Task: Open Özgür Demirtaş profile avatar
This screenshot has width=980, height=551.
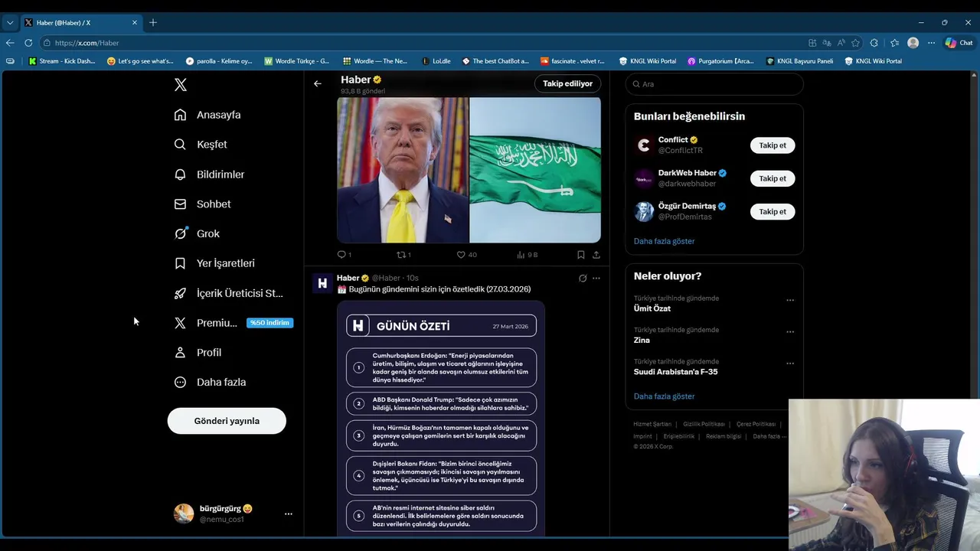Action: click(644, 211)
